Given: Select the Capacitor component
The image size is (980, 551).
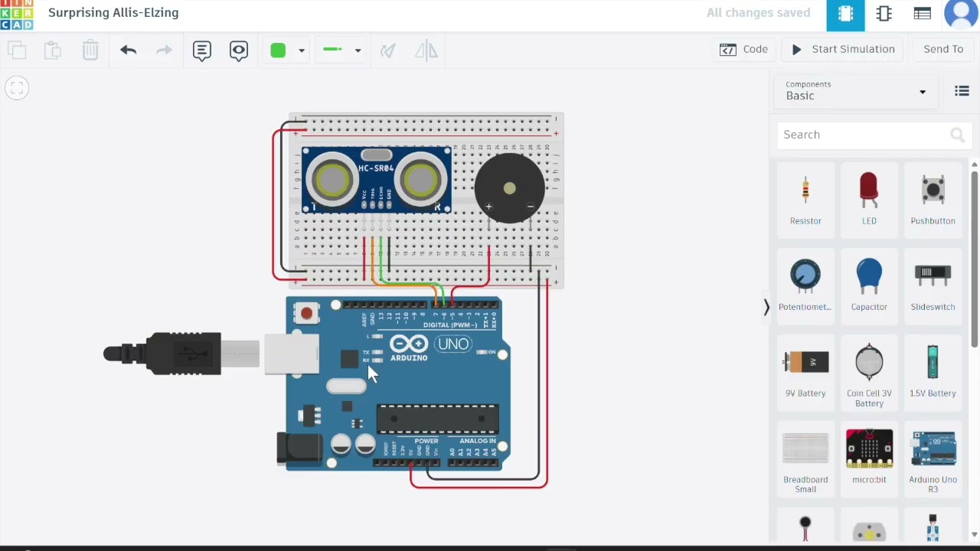Looking at the screenshot, I should [869, 285].
